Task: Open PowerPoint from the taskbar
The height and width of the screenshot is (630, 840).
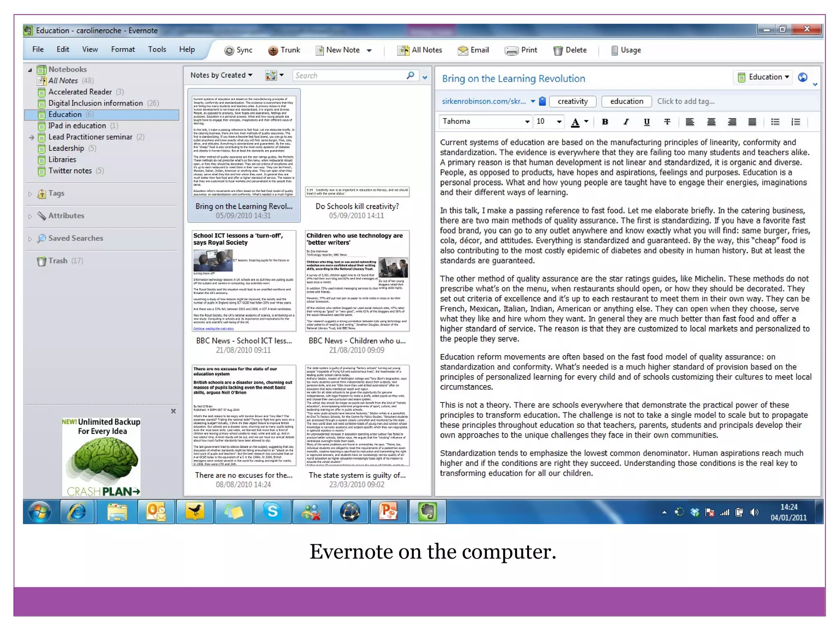Action: (x=388, y=511)
